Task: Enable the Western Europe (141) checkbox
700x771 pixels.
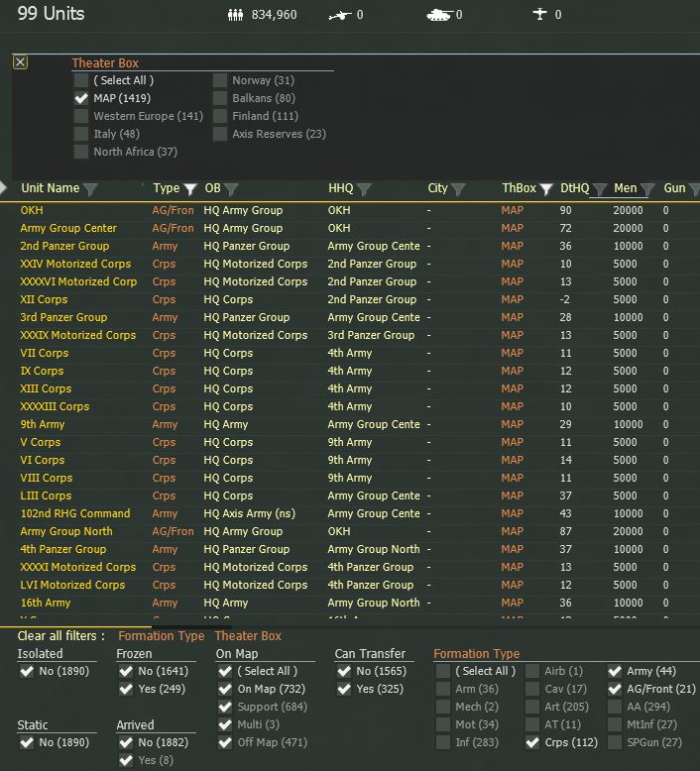Action: pyautogui.click(x=81, y=116)
